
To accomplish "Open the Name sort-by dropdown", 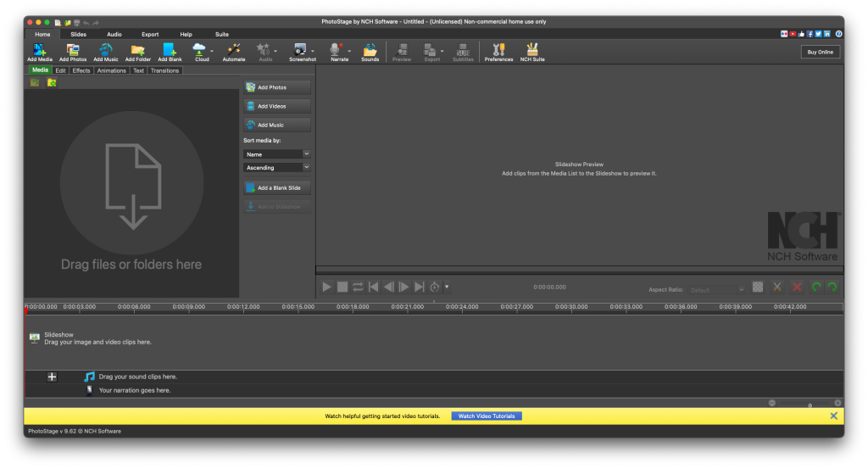I will click(x=277, y=154).
